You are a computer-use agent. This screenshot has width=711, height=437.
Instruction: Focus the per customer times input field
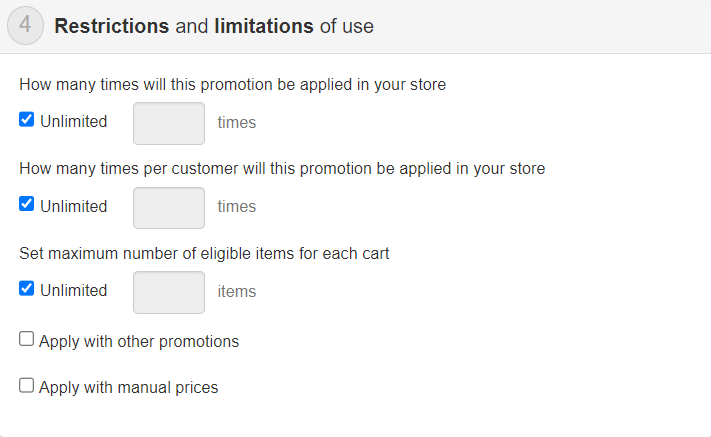click(169, 207)
